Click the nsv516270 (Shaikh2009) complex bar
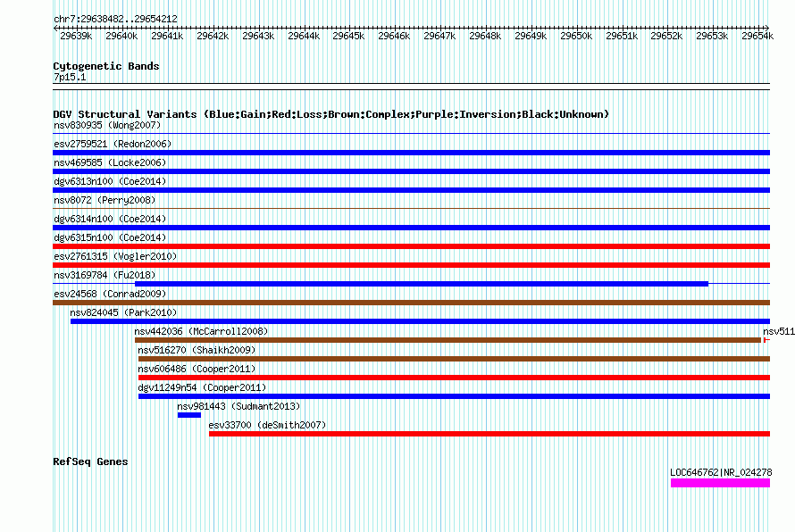 click(x=455, y=359)
